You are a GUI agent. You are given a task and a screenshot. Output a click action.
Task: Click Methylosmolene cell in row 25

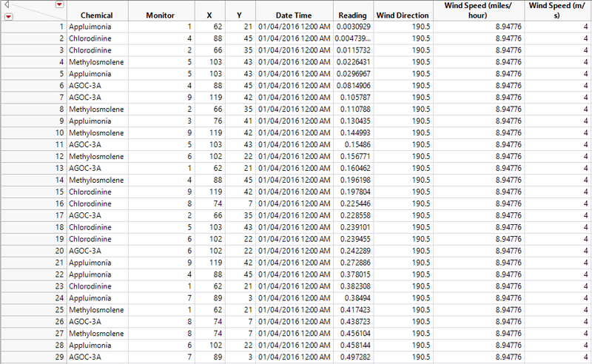[x=96, y=310]
